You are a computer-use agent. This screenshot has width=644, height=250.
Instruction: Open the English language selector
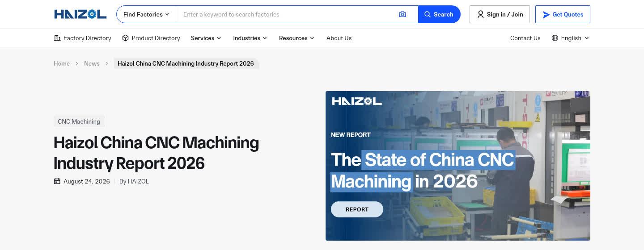(x=571, y=38)
